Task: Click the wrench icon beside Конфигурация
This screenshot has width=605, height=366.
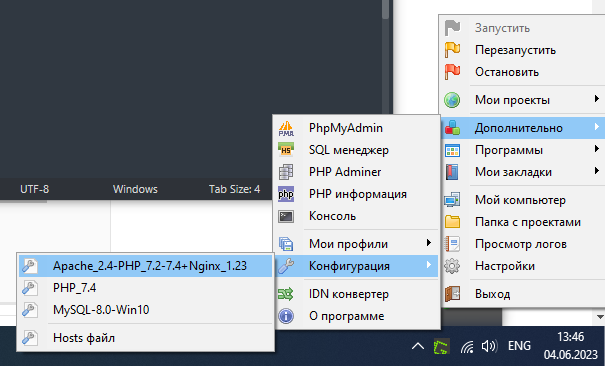Action: (x=286, y=266)
